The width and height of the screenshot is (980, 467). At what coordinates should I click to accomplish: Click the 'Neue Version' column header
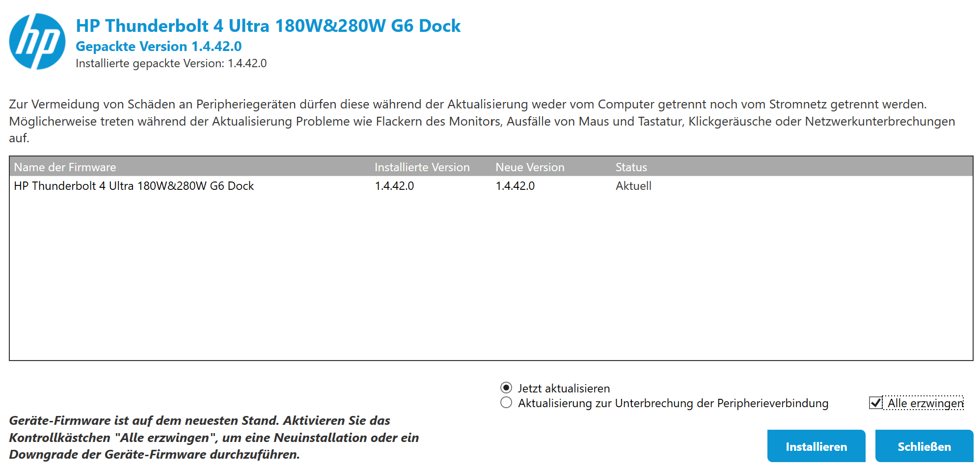click(530, 167)
